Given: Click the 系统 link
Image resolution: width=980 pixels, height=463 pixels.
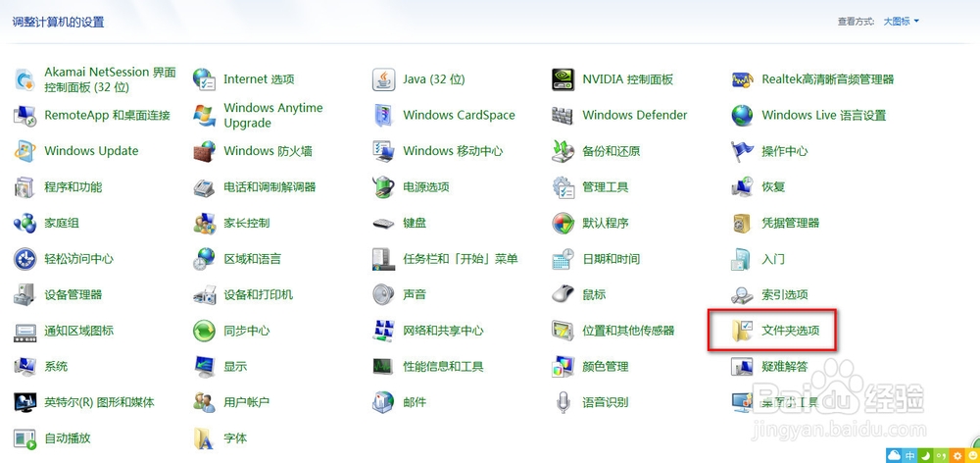Looking at the screenshot, I should click(x=56, y=366).
